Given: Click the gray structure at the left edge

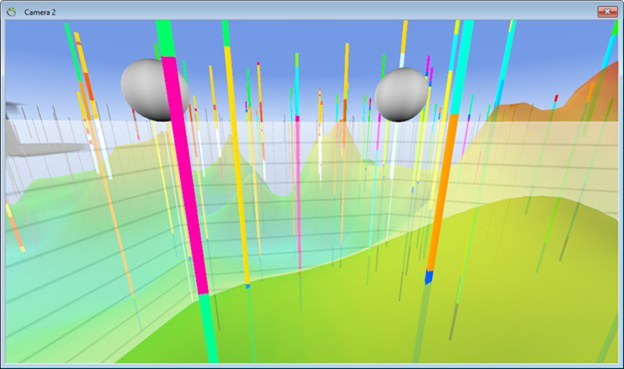Looking at the screenshot, I should click(x=24, y=131).
